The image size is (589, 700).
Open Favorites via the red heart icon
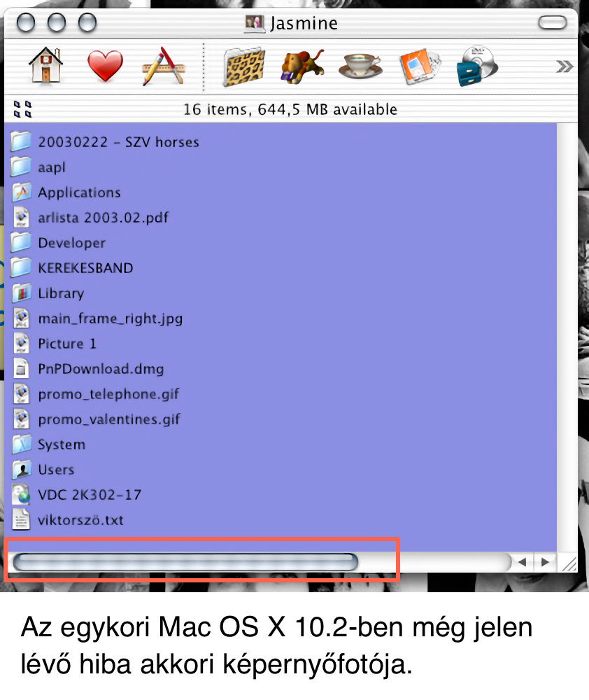tap(105, 66)
